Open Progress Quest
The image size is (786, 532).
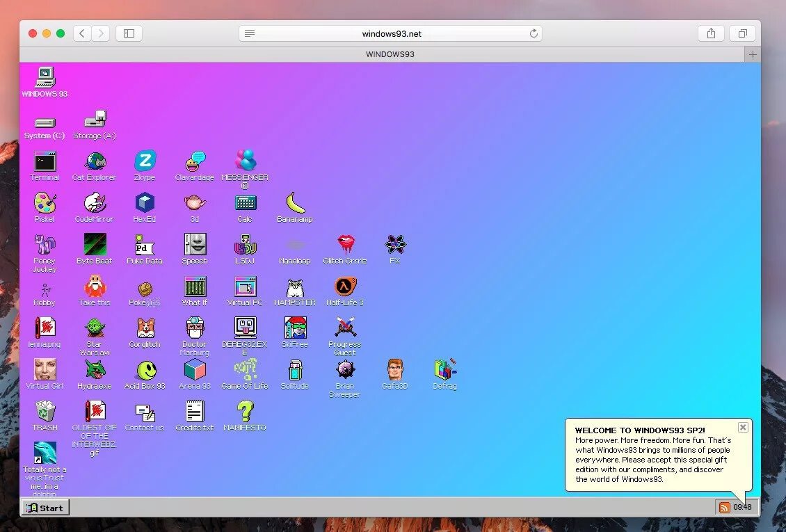(x=346, y=327)
